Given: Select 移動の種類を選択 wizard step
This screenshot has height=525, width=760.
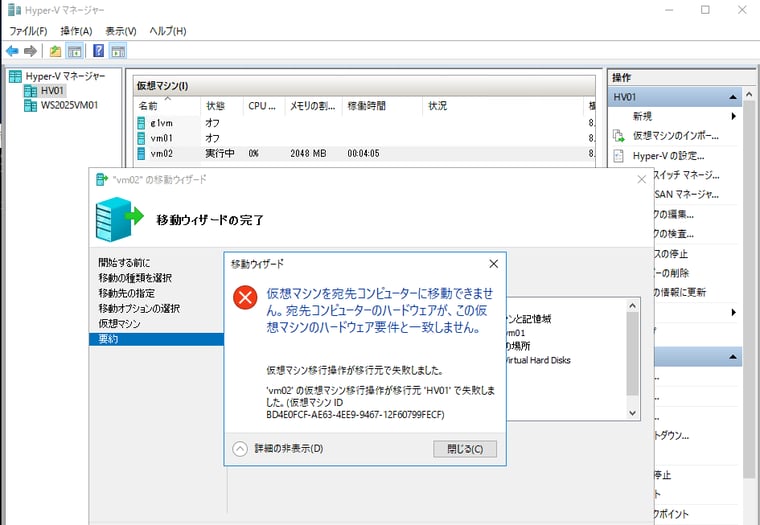Looking at the screenshot, I should [x=135, y=278].
